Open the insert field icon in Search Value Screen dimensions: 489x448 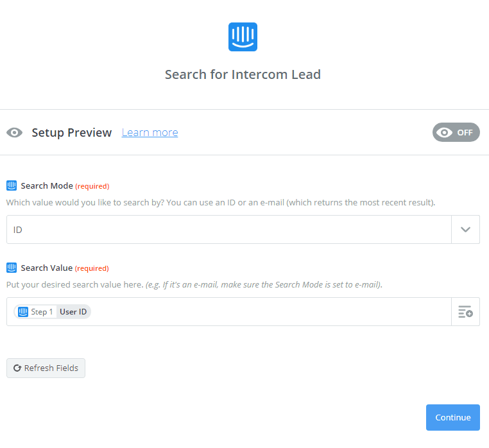(465, 312)
